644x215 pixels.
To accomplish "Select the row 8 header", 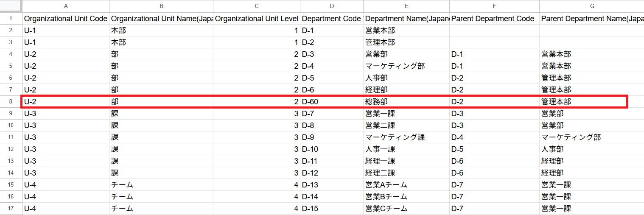I will coord(11,102).
